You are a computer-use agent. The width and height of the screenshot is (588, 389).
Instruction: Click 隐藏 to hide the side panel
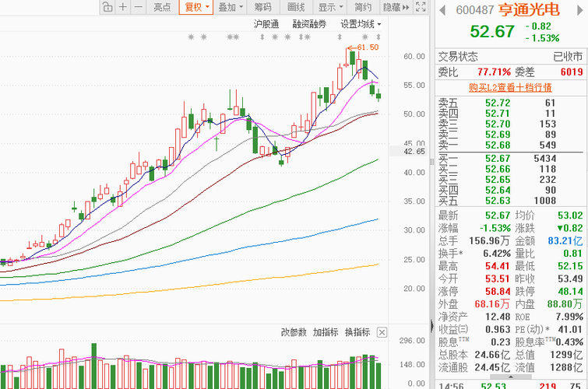(x=396, y=7)
